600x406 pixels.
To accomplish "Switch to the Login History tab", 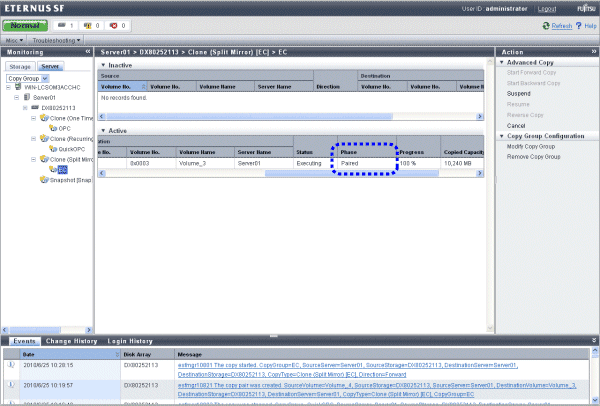I will pyautogui.click(x=130, y=341).
